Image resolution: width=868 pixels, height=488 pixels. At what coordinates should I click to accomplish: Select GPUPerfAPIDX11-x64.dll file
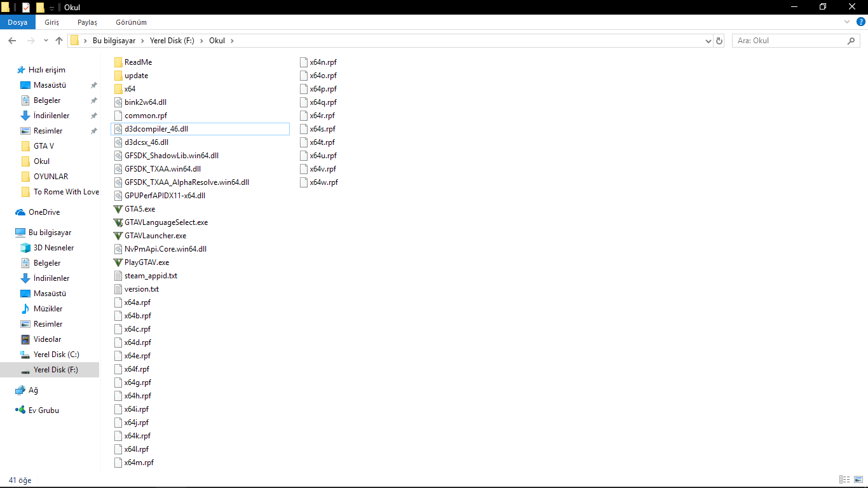[x=159, y=196]
